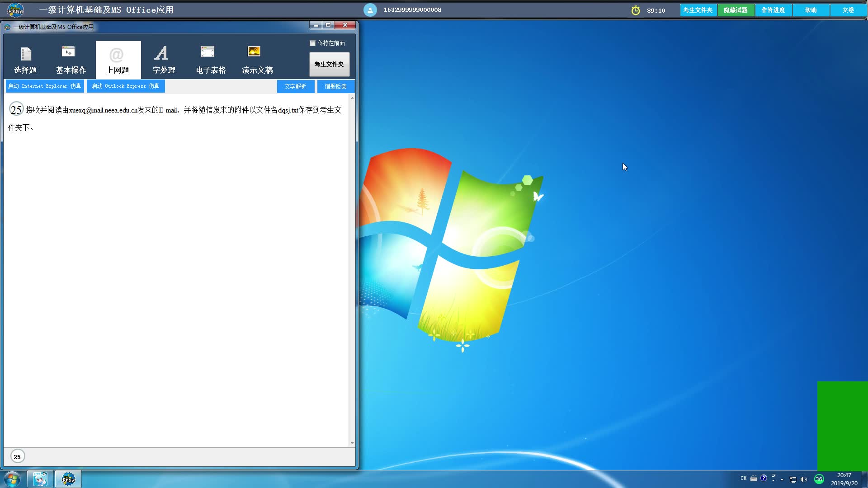
Task: Maximize the exam question window
Action: [x=328, y=25]
